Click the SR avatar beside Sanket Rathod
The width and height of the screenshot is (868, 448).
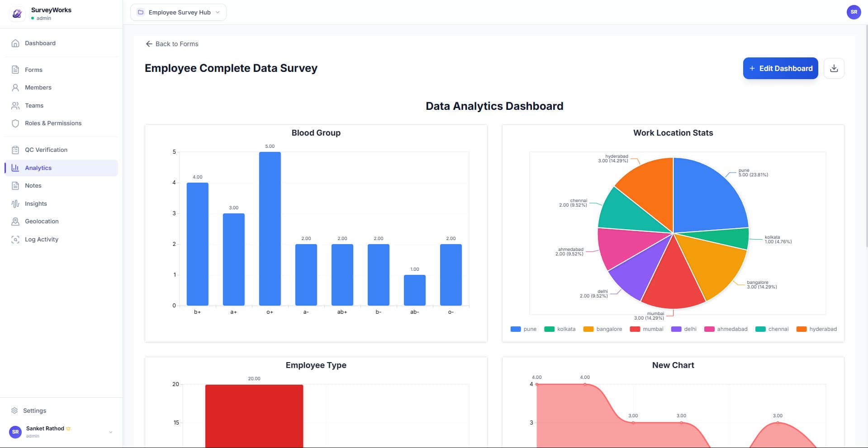[15, 432]
